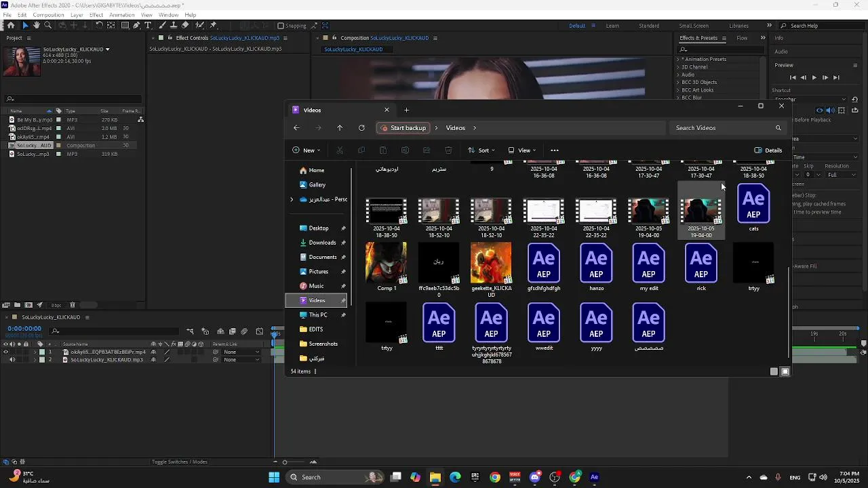Select the Rotation tool
The image size is (868, 488).
(x=99, y=25)
